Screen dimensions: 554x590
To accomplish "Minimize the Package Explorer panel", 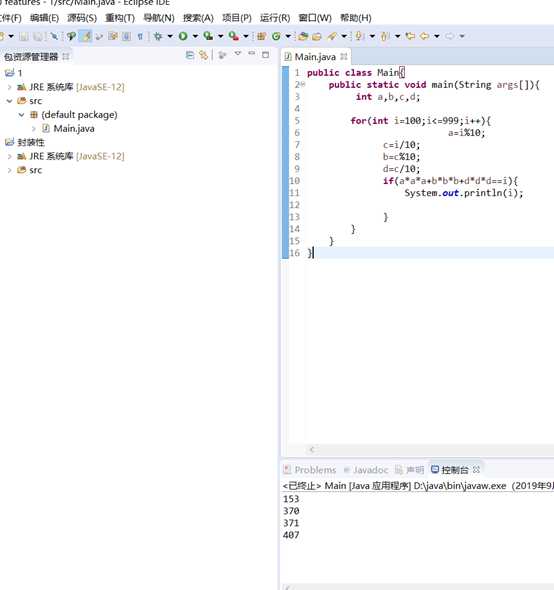I will click(252, 54).
